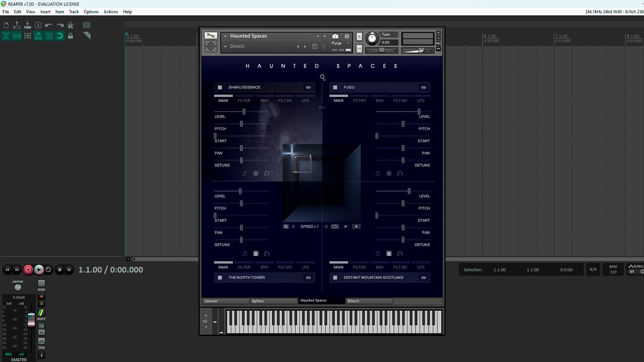644x362 pixels.
Task: Open the Insert menu in REAPER
Action: (45, 12)
